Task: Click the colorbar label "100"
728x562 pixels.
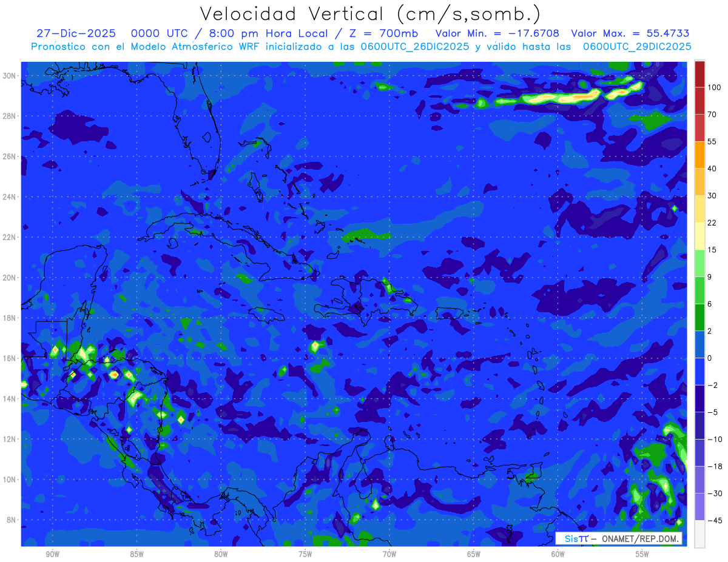Action: pos(714,87)
